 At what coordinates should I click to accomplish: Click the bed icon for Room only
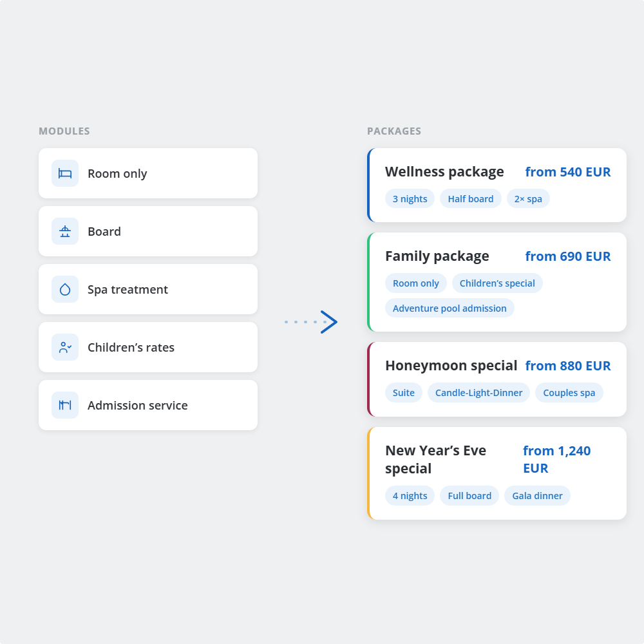tap(65, 173)
